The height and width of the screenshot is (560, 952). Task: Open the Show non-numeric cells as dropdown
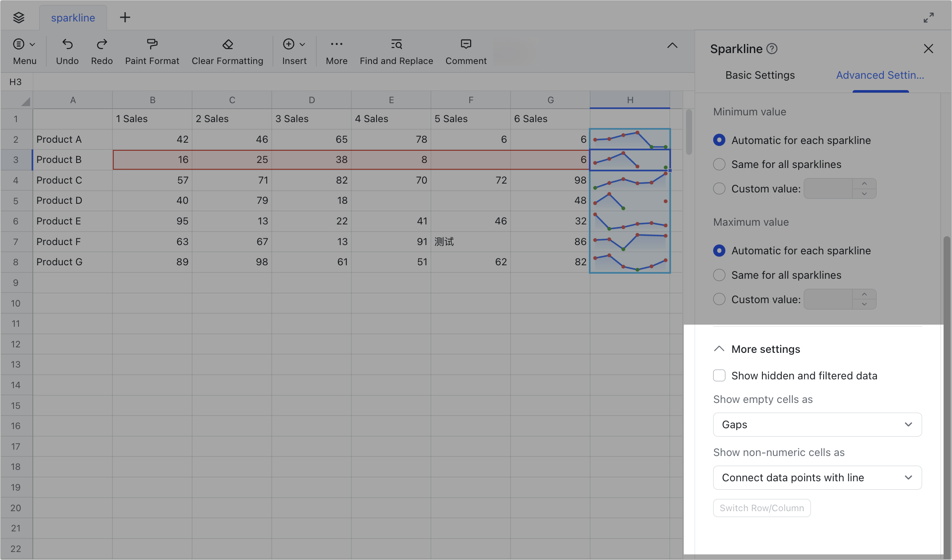click(x=817, y=477)
